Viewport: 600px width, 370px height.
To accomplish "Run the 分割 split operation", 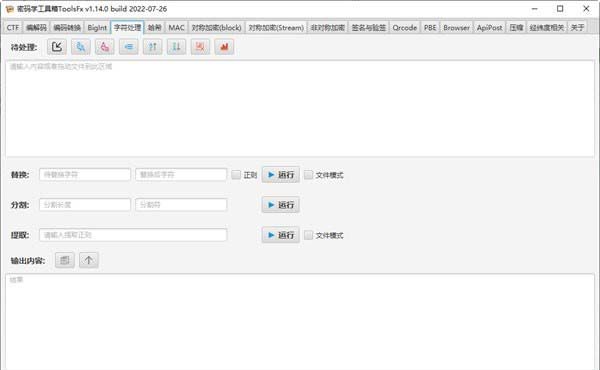I will tap(280, 205).
